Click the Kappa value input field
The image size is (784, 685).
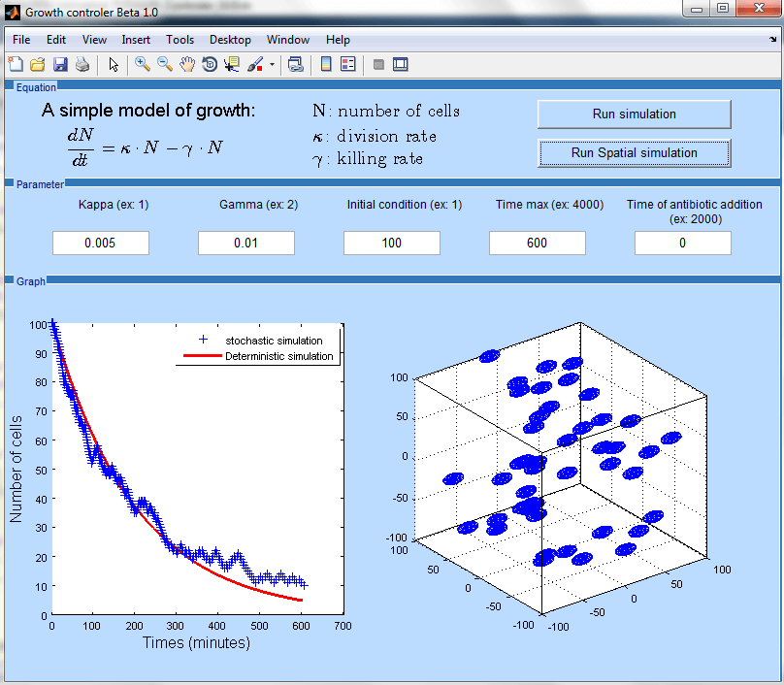pos(100,244)
